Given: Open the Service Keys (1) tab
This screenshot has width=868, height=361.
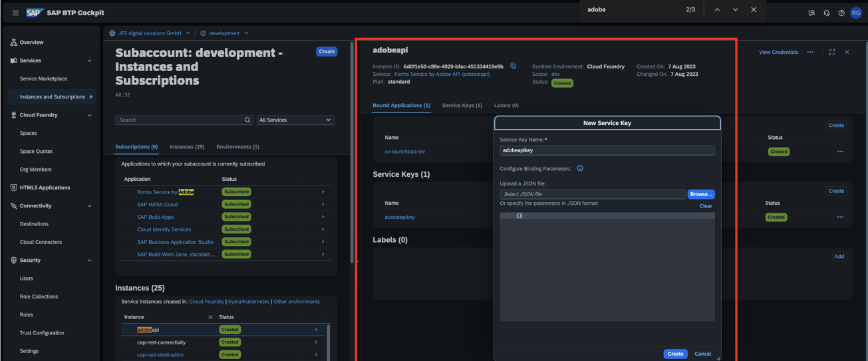Looking at the screenshot, I should click(x=462, y=106).
